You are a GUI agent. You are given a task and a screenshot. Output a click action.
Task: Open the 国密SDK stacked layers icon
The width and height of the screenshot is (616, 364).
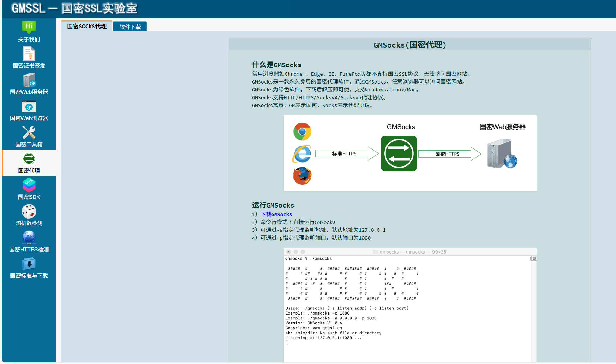tap(29, 185)
